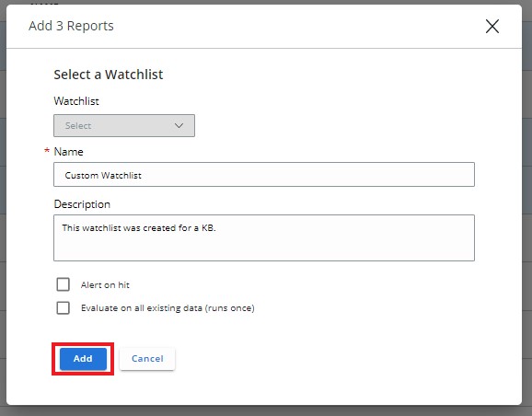Close the Add 3 Reports dialog

point(492,26)
